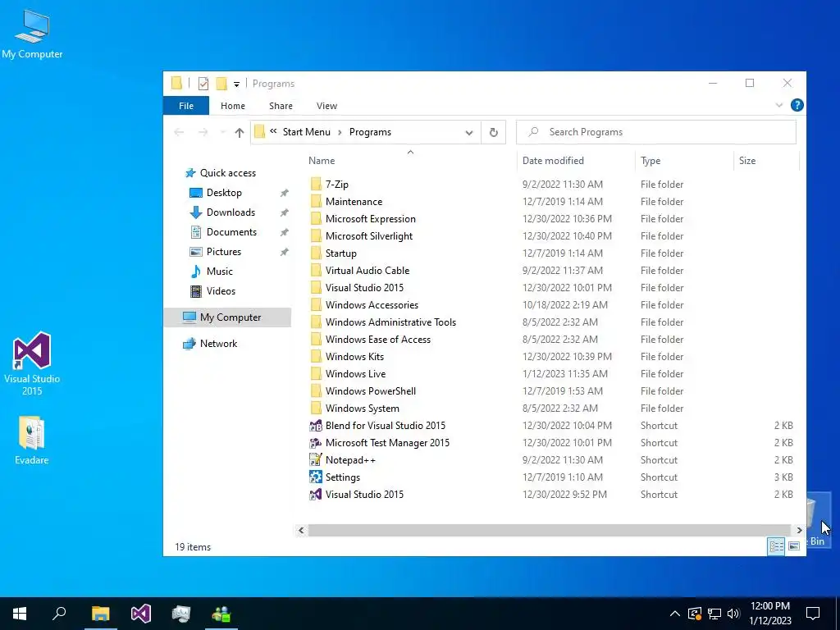The height and width of the screenshot is (630, 840).
Task: Open Blend for Visual Studio 2015 shortcut icon
Action: point(316,426)
